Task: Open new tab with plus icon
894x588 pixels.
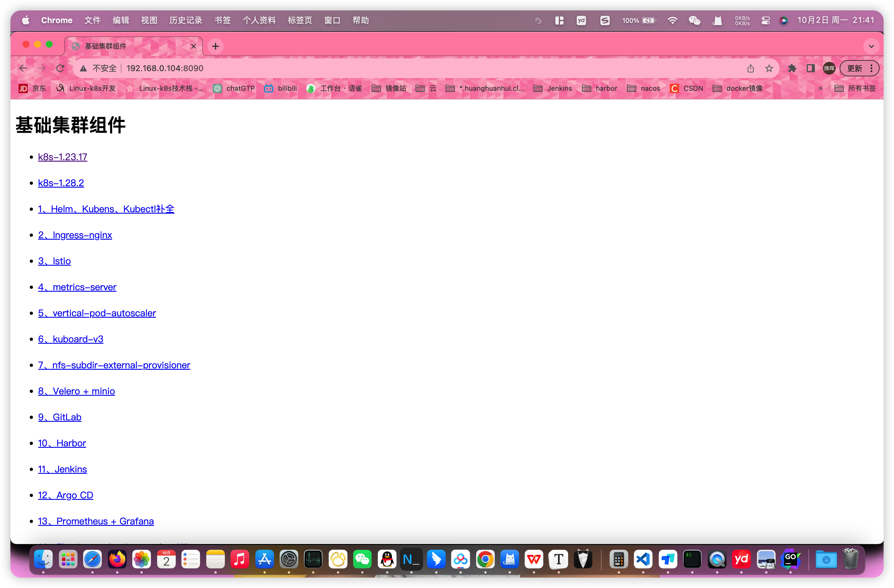Action: click(x=215, y=46)
